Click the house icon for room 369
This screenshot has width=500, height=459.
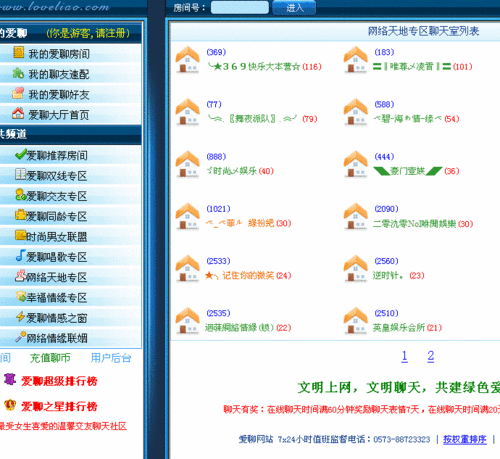188,60
